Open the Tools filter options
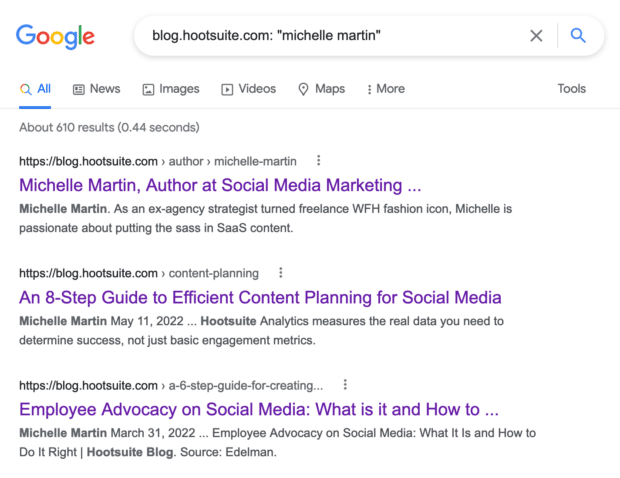The height and width of the screenshot is (478, 620). point(571,89)
